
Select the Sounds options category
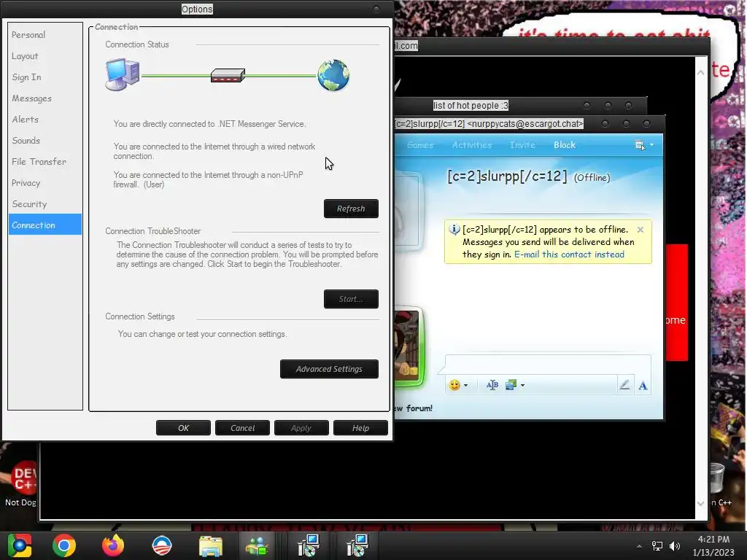point(26,141)
